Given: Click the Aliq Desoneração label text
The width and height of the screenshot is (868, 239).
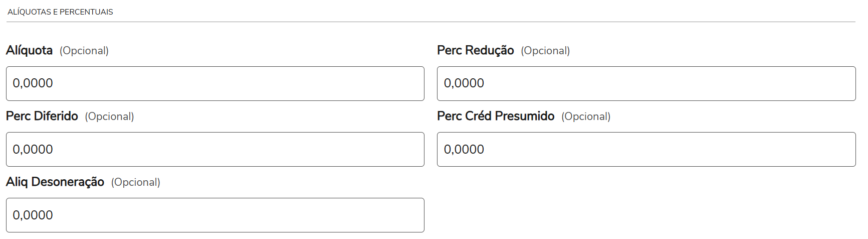Looking at the screenshot, I should [55, 182].
